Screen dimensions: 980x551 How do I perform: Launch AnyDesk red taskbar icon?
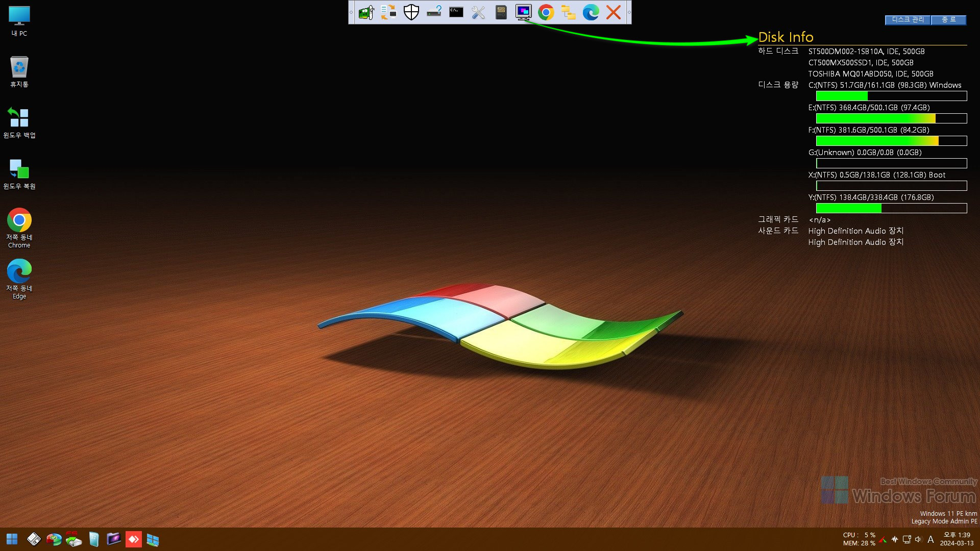tap(133, 539)
